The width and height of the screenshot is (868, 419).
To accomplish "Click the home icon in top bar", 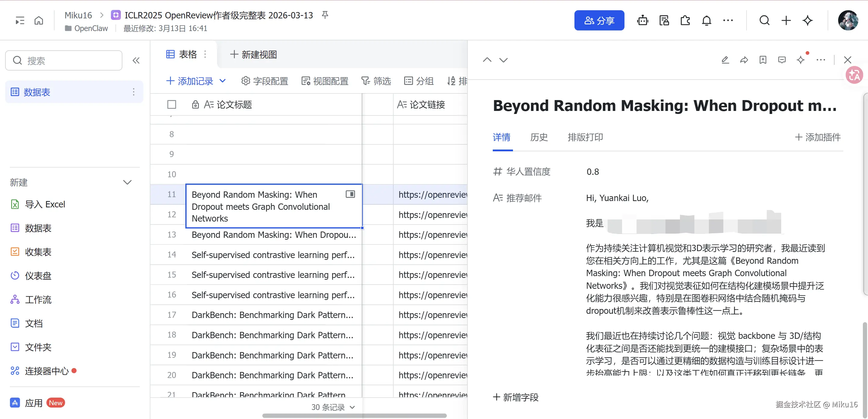I will click(x=39, y=20).
